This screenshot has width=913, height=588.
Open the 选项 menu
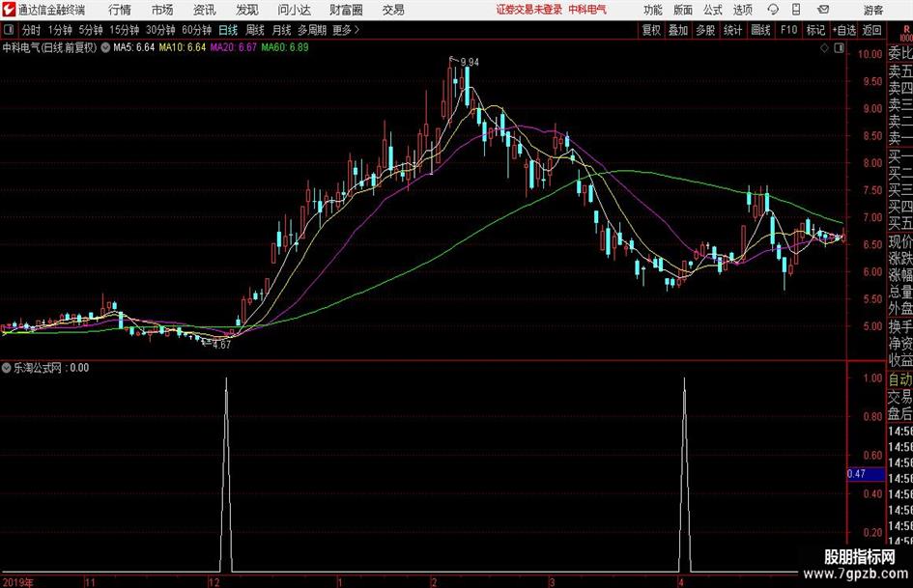(x=742, y=10)
